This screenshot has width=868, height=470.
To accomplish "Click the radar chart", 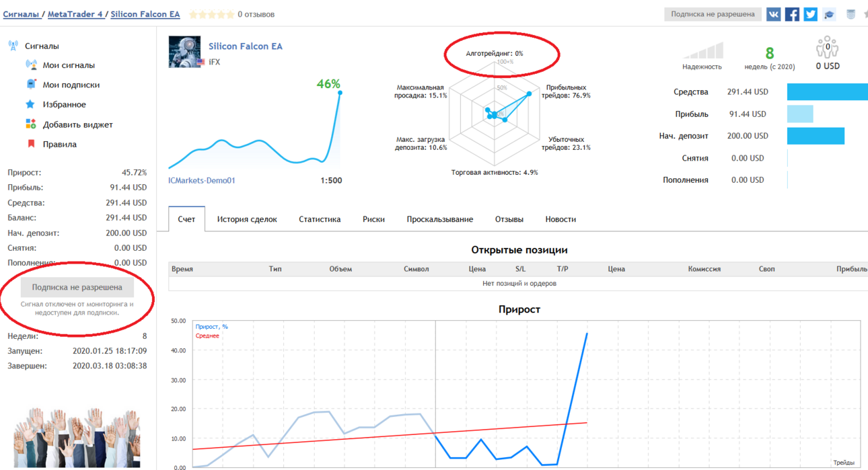I will pos(495,114).
